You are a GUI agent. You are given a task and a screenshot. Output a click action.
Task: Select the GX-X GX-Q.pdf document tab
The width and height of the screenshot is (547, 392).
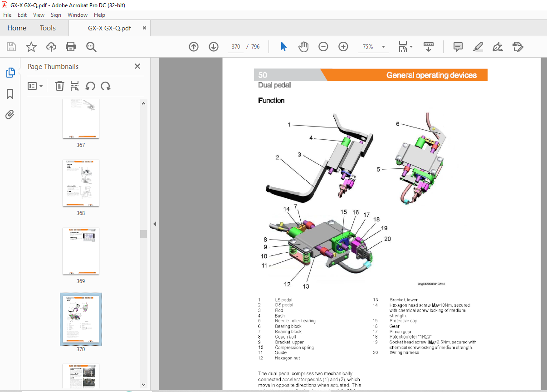point(109,28)
